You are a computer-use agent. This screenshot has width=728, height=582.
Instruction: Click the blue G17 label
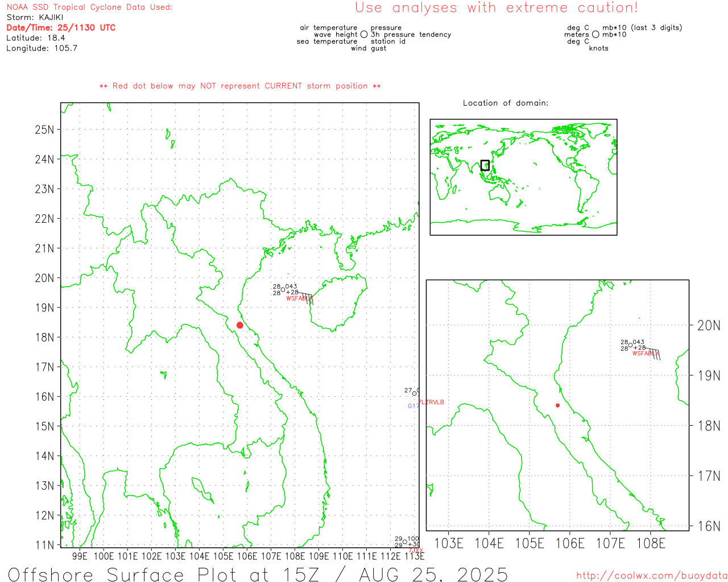[x=413, y=406]
